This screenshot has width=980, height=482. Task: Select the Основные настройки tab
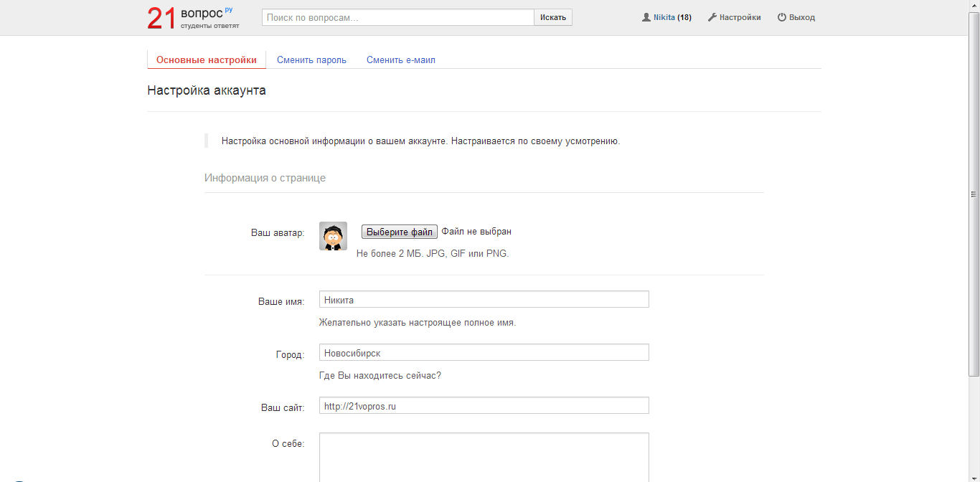206,60
